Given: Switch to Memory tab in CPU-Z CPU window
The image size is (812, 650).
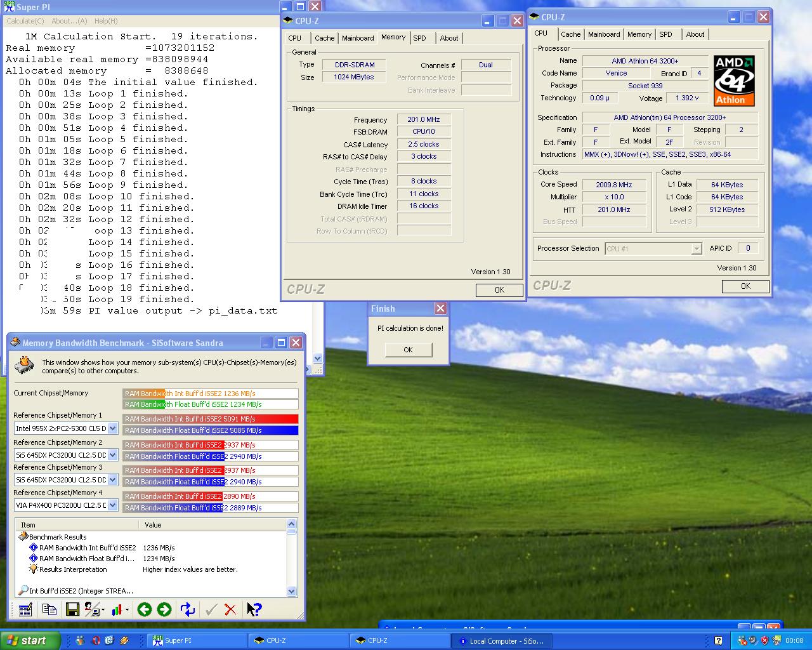Looking at the screenshot, I should coord(639,34).
